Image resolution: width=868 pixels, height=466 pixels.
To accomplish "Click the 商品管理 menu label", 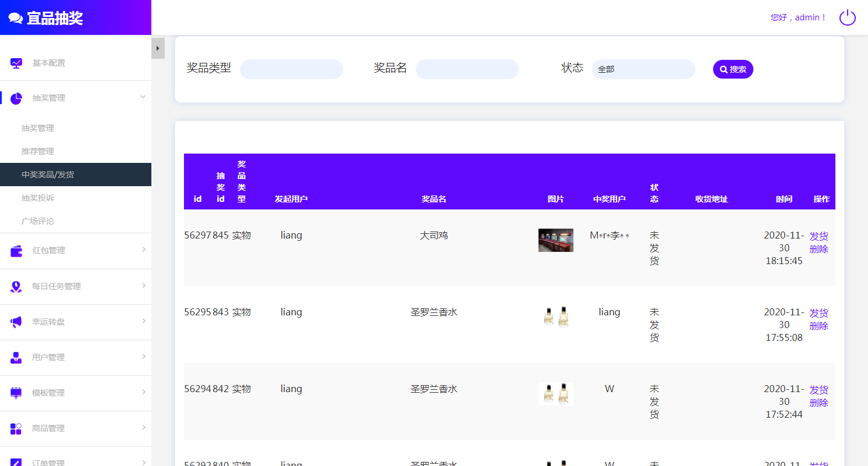I will (x=48, y=428).
